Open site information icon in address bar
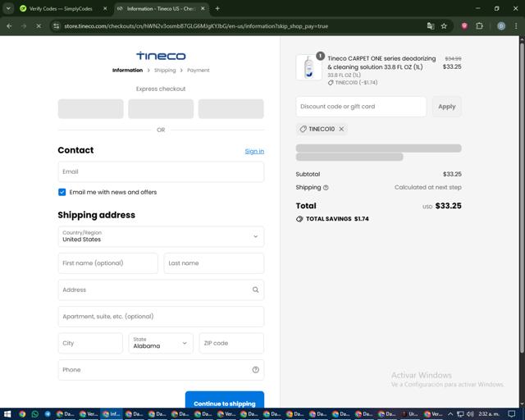This screenshot has height=420, width=525. click(x=57, y=26)
